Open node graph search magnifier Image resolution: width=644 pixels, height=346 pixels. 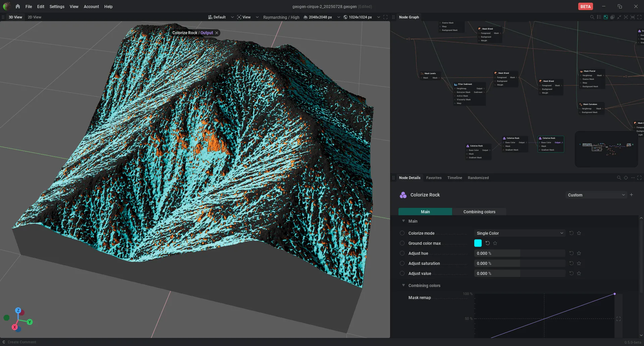tap(592, 17)
